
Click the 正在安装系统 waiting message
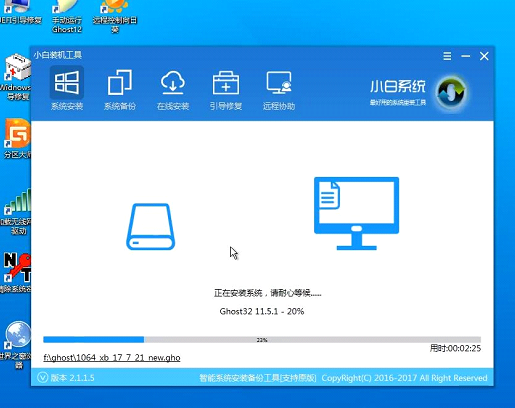pyautogui.click(x=268, y=293)
